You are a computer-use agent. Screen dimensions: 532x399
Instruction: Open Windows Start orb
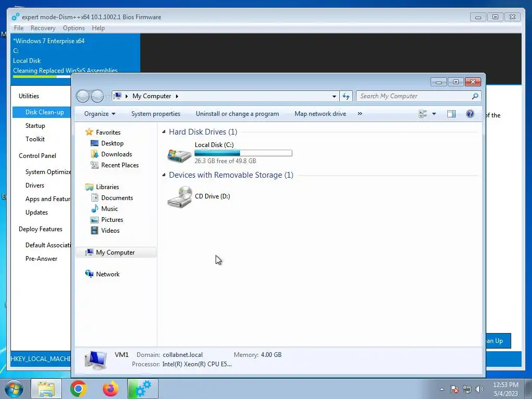tap(14, 389)
